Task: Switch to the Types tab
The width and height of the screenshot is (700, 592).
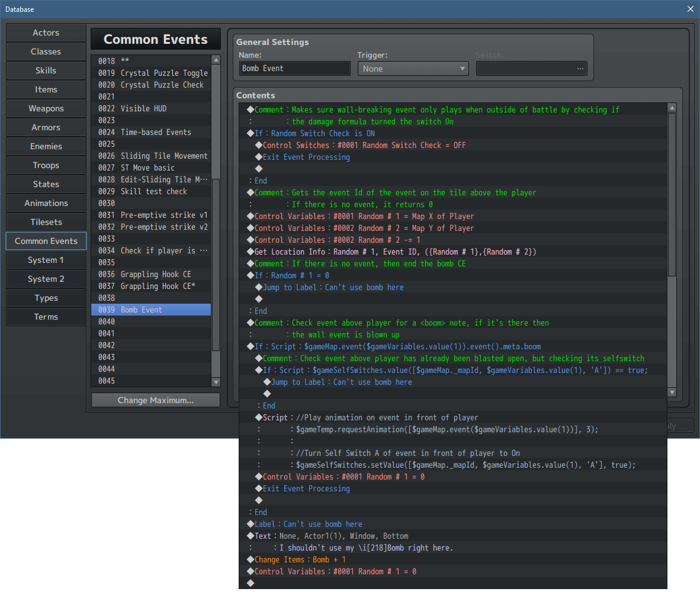Action: (46, 298)
